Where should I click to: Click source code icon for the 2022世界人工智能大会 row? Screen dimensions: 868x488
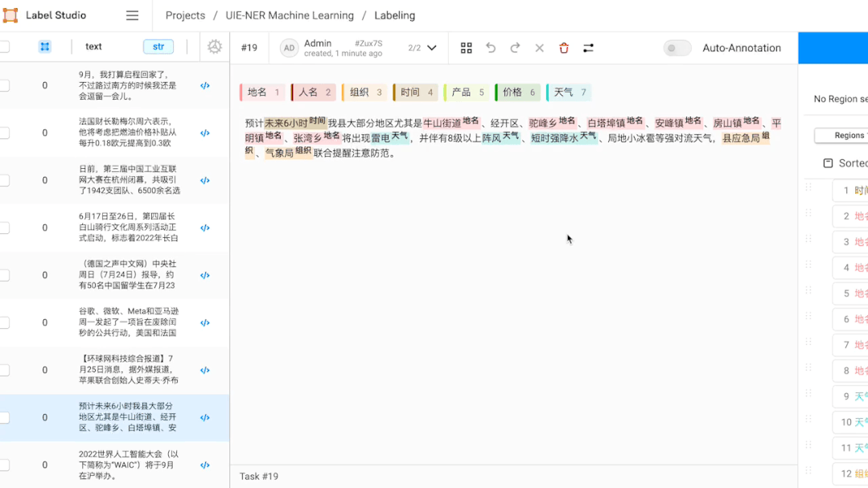coord(205,465)
